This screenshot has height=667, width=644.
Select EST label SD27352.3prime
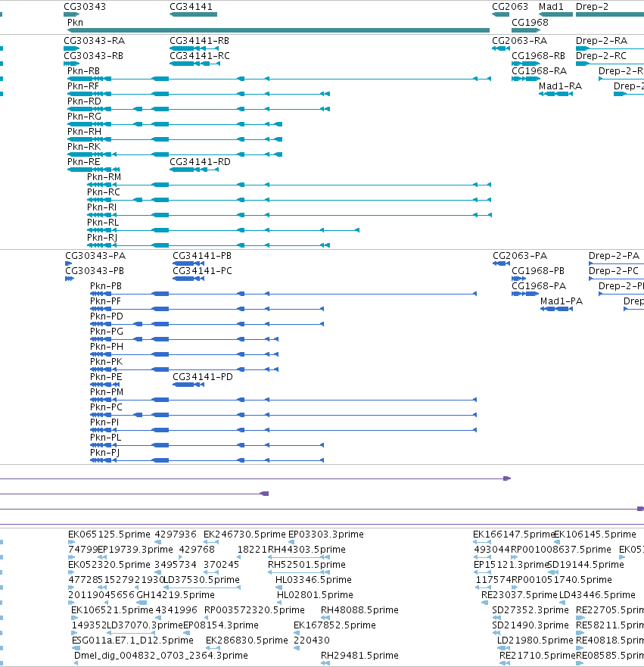coord(530,610)
